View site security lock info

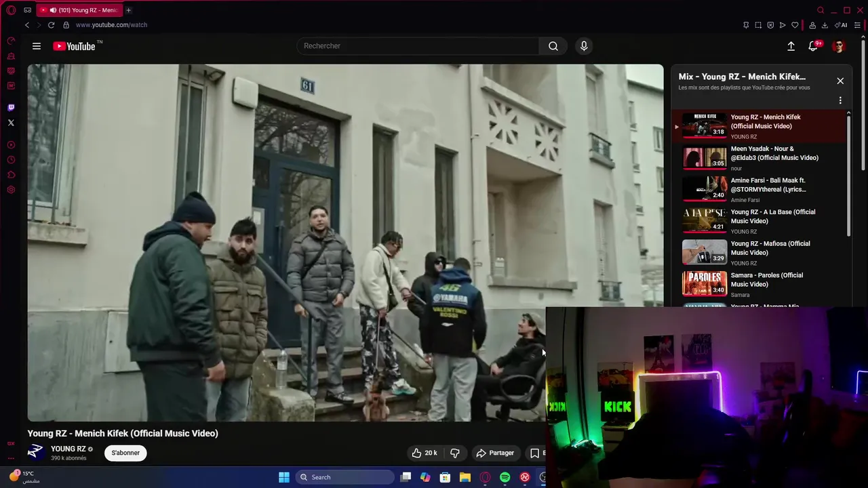tap(66, 25)
